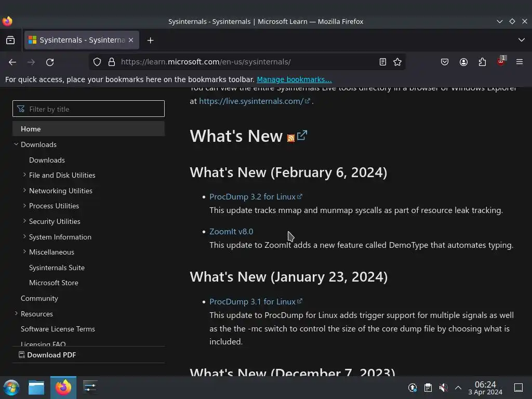The image size is (532, 399).
Task: Select the Sysinternals browser tab
Action: pyautogui.click(x=82, y=40)
